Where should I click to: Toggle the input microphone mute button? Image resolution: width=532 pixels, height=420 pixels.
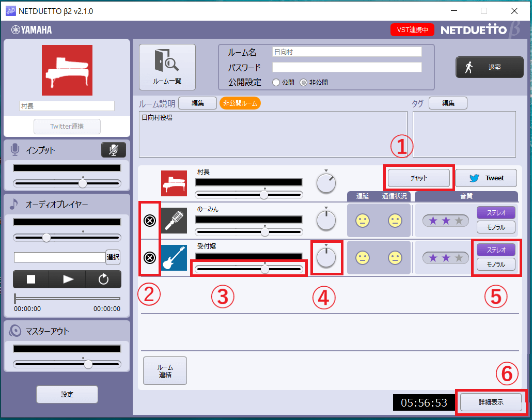[114, 150]
